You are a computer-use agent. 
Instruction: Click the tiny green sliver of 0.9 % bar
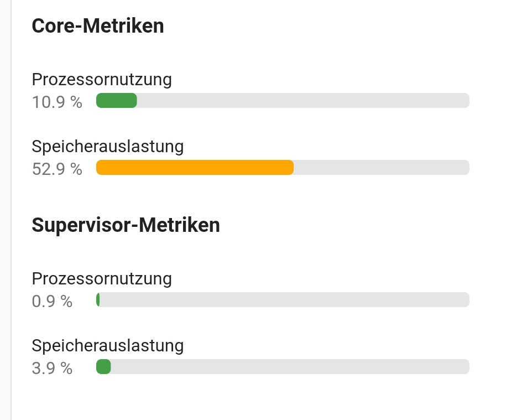tap(98, 300)
